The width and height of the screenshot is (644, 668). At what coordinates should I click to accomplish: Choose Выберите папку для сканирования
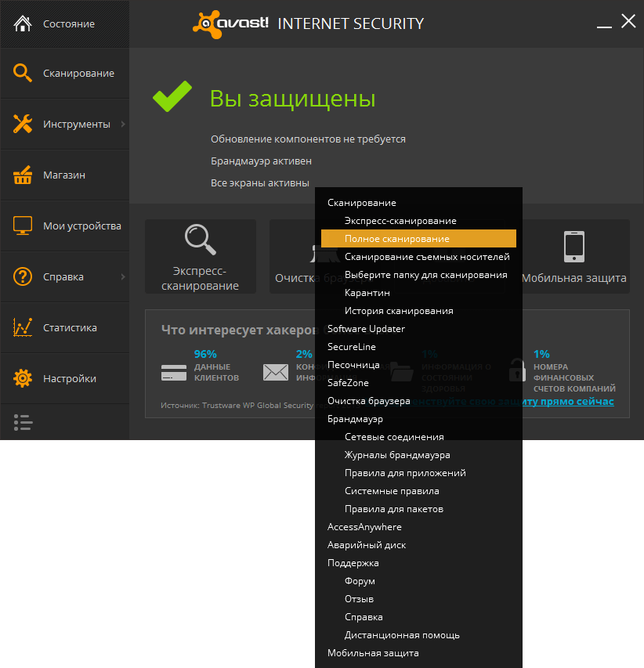click(418, 275)
